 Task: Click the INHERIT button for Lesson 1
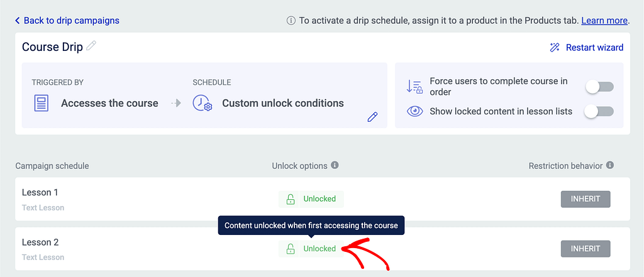586,199
